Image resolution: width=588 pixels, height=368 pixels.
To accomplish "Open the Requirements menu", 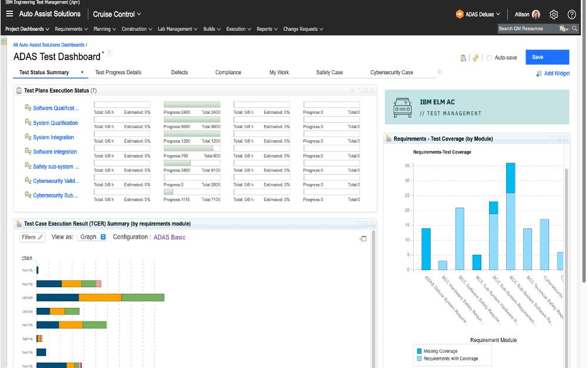I will point(71,29).
